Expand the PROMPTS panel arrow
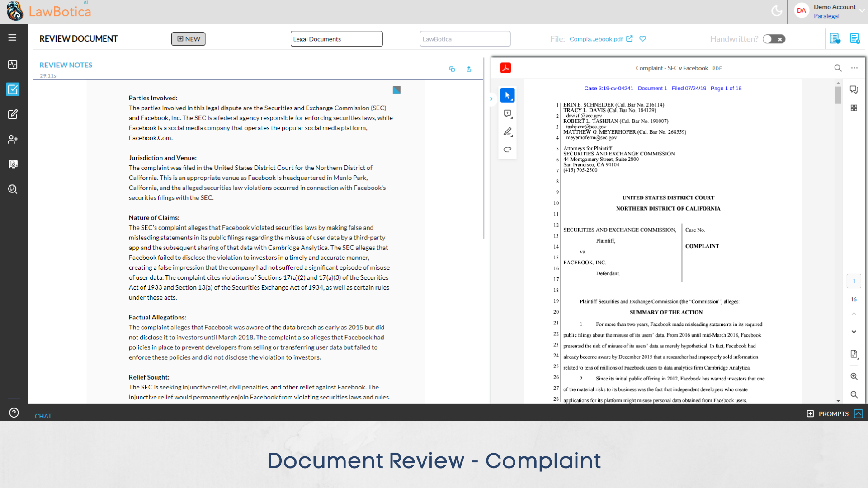The width and height of the screenshot is (868, 488). tap(858, 413)
